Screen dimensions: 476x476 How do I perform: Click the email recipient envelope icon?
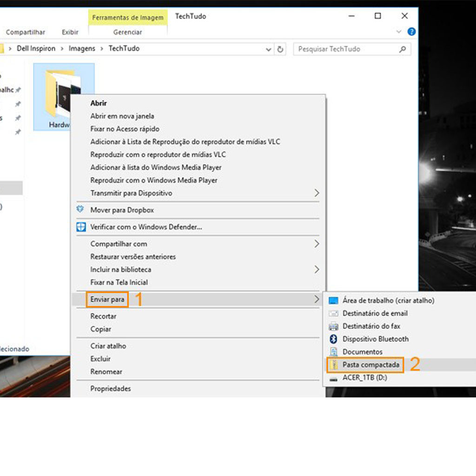[333, 313]
